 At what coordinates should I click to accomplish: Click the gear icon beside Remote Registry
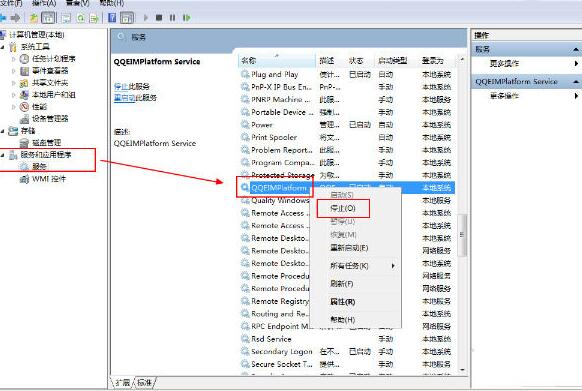point(245,301)
